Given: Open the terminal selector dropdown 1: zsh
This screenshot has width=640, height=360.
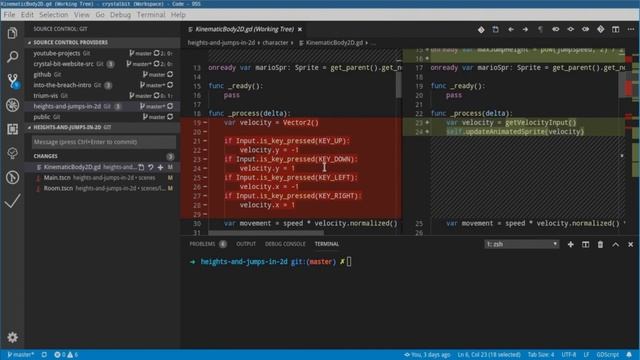Looking at the screenshot, I should (x=521, y=244).
